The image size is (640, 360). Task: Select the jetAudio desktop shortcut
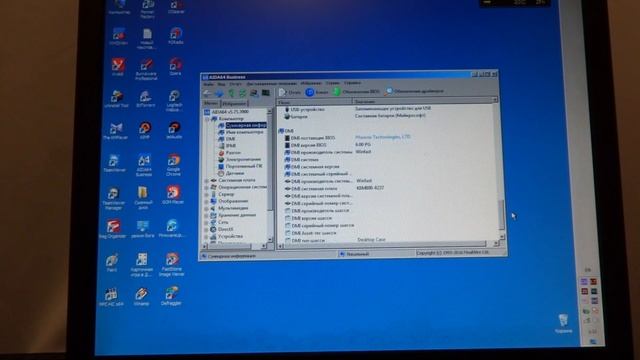click(x=174, y=131)
